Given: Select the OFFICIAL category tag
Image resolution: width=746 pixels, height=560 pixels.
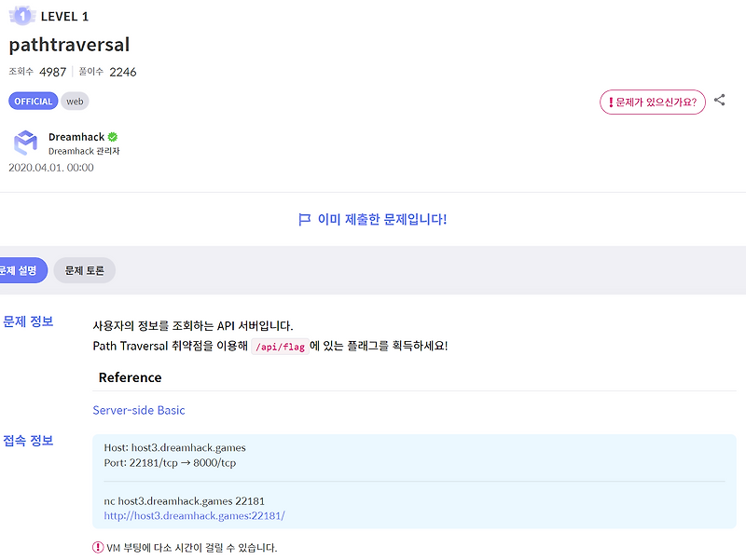Looking at the screenshot, I should click(32, 100).
